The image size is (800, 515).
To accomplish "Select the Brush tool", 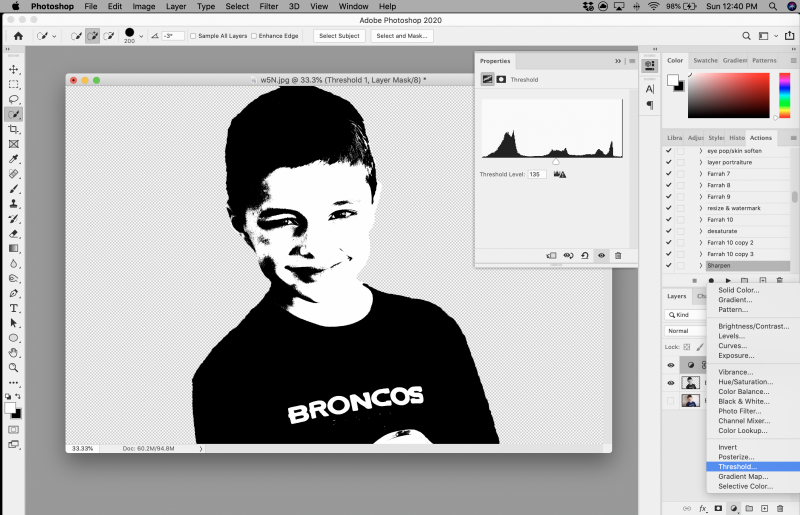I will pyautogui.click(x=14, y=189).
